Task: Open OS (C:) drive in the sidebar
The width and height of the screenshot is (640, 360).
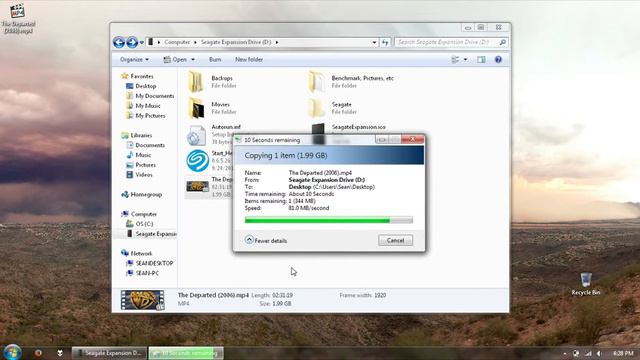Action: 144,224
